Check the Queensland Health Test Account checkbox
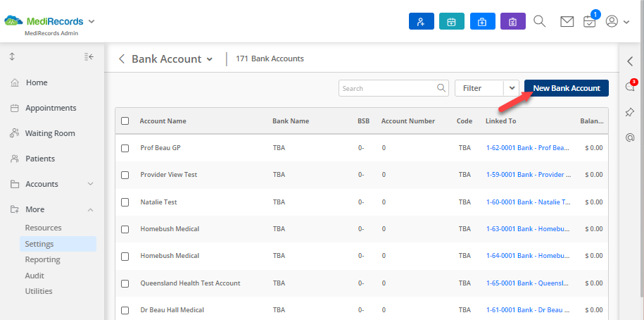This screenshot has height=320, width=644. 125,283
